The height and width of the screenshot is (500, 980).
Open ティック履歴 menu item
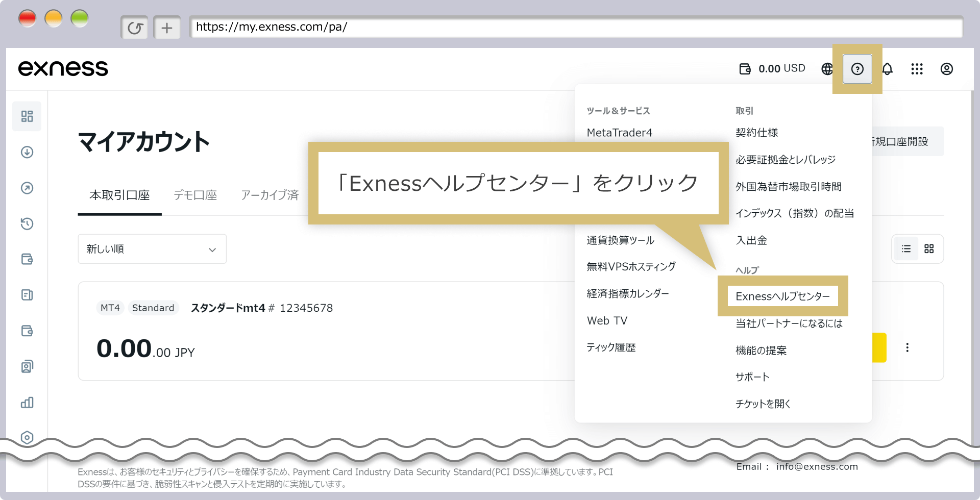pyautogui.click(x=611, y=348)
